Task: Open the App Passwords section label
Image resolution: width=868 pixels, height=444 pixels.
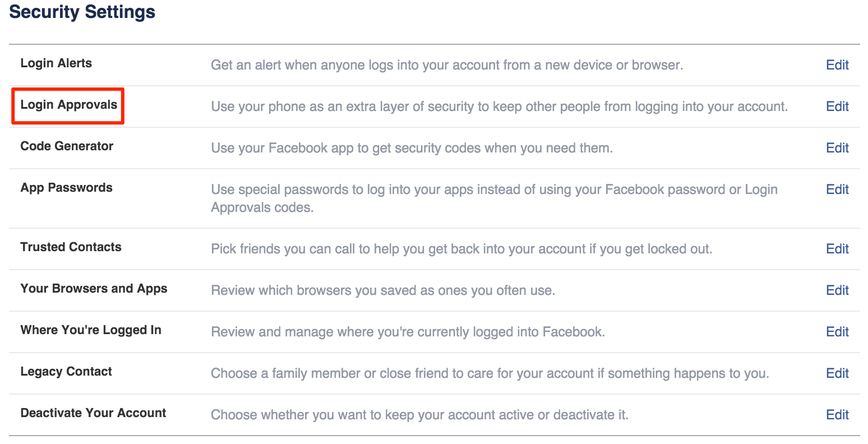Action: (66, 188)
